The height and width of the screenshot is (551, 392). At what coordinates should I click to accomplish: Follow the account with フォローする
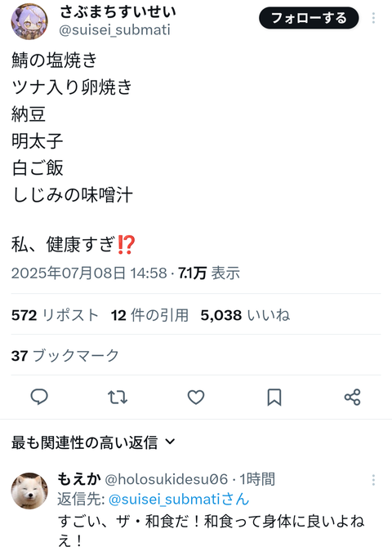pos(309,18)
